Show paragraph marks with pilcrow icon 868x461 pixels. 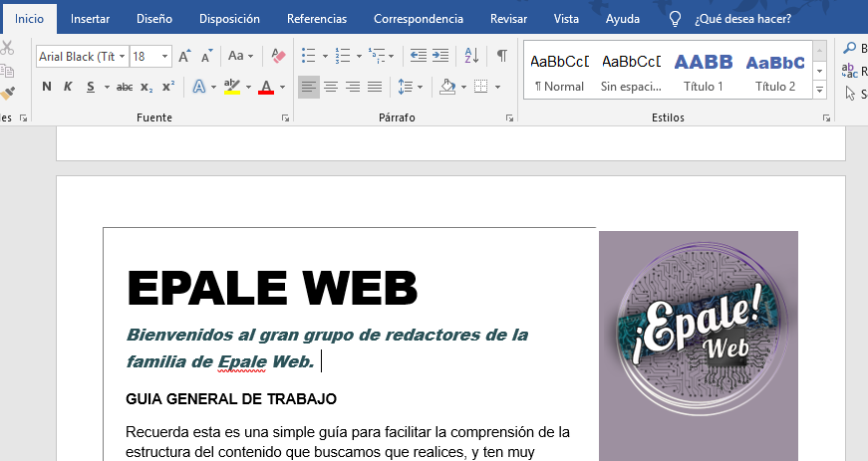point(502,56)
